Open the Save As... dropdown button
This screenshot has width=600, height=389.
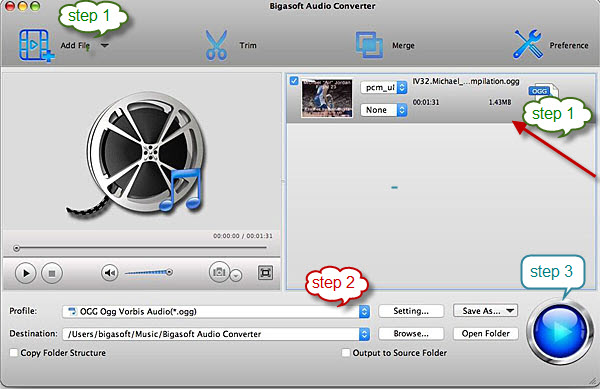(x=485, y=311)
